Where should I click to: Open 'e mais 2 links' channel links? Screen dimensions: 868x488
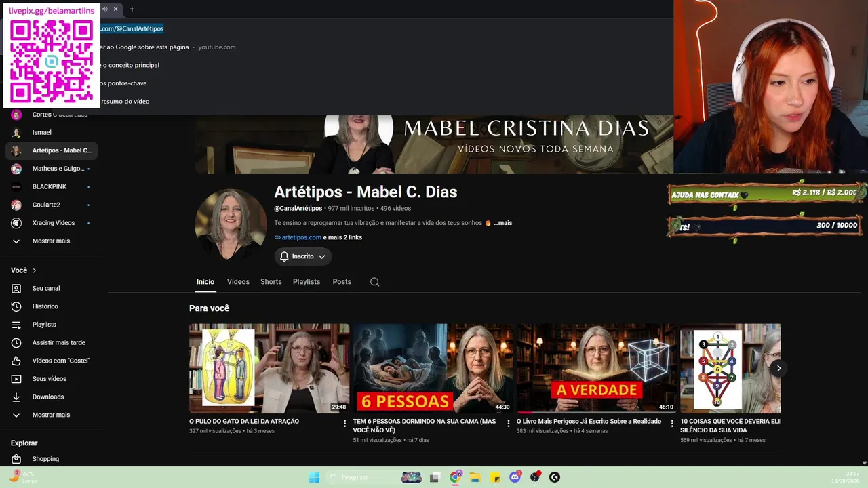(342, 237)
